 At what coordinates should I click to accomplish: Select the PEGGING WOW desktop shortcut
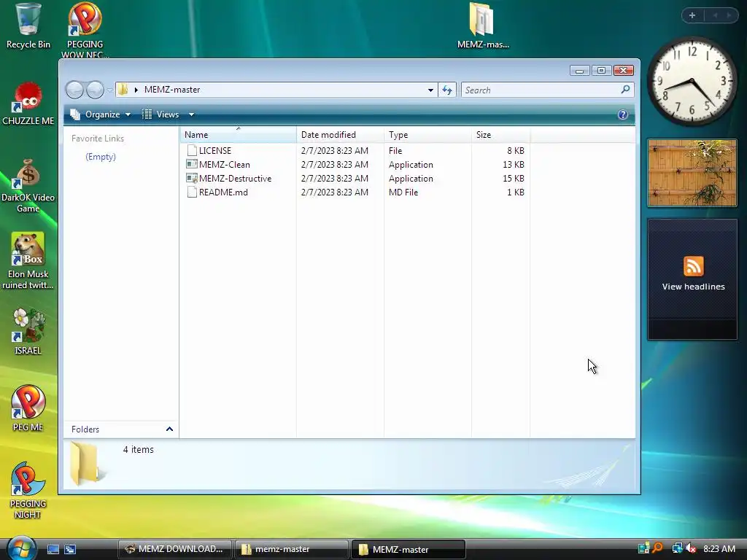click(x=85, y=29)
